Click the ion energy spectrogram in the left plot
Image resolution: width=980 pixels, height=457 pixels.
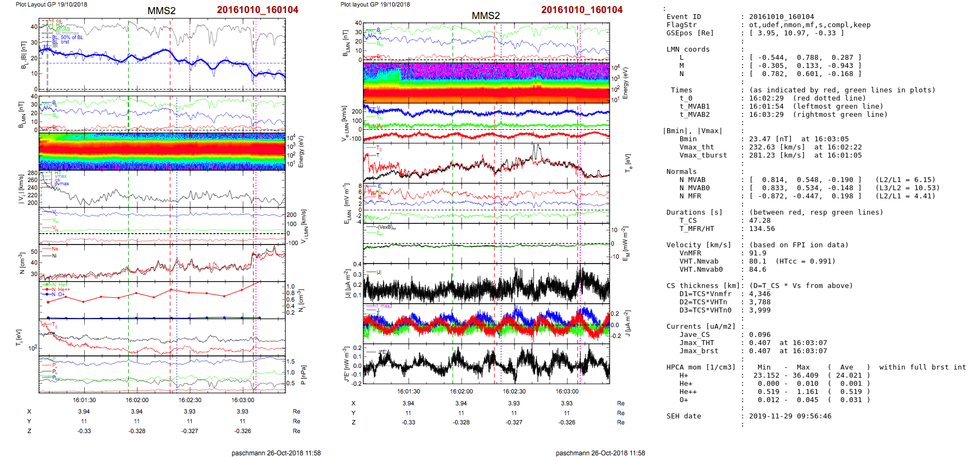coord(162,151)
